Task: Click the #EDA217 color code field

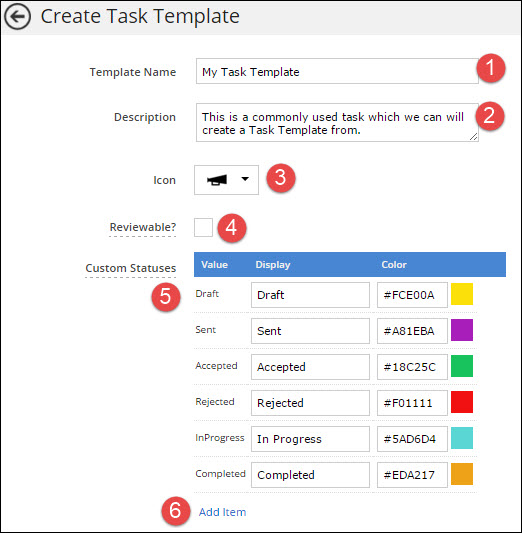Action: (412, 475)
